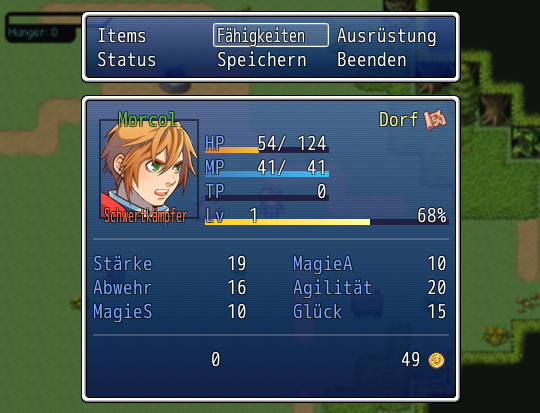Open the Ausrüstung menu entry
540x413 pixels.
click(387, 37)
